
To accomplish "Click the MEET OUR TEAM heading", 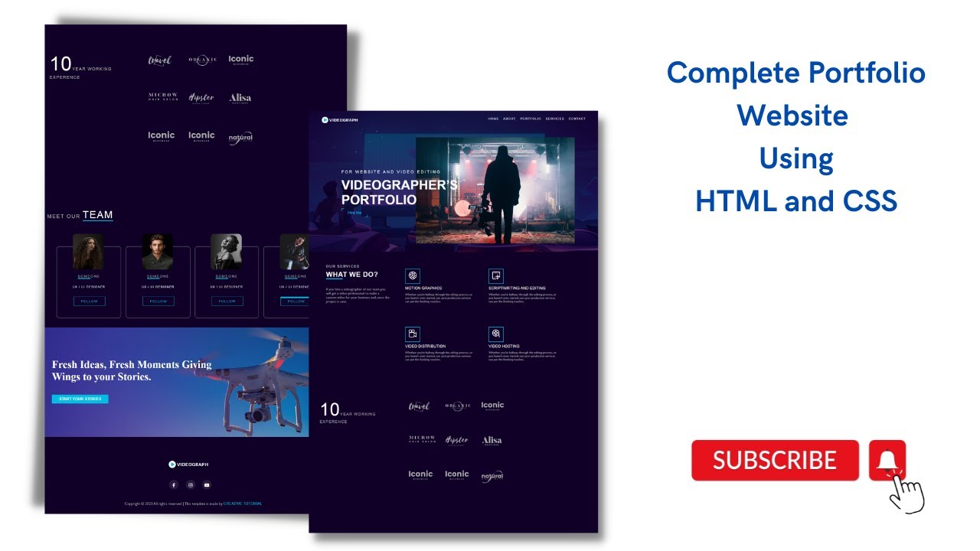I will pyautogui.click(x=80, y=216).
